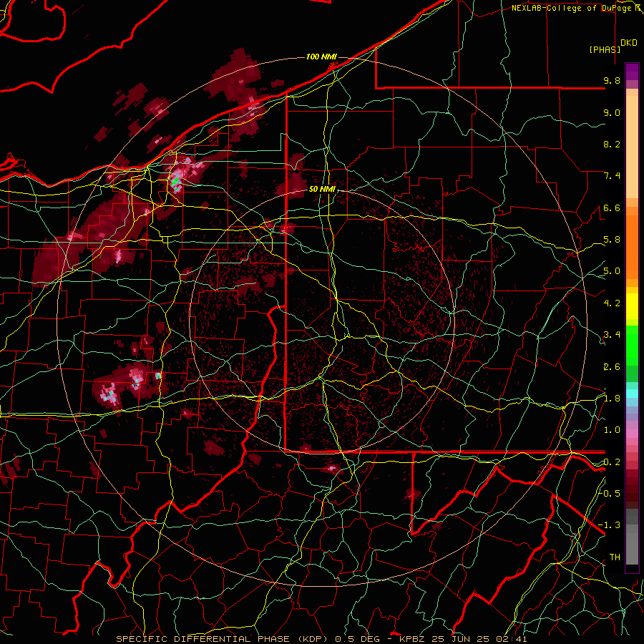Click the 9.8 scale value
This screenshot has width=644, height=644.
(612, 80)
